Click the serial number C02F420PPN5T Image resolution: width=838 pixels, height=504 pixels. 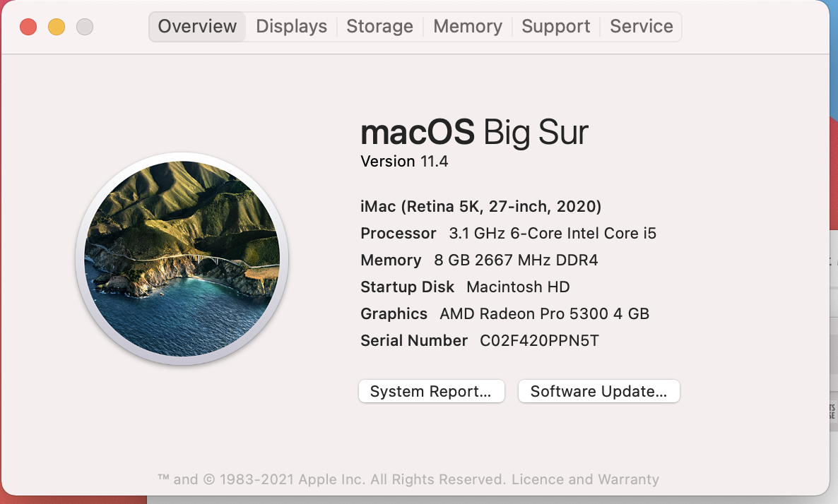tap(539, 340)
